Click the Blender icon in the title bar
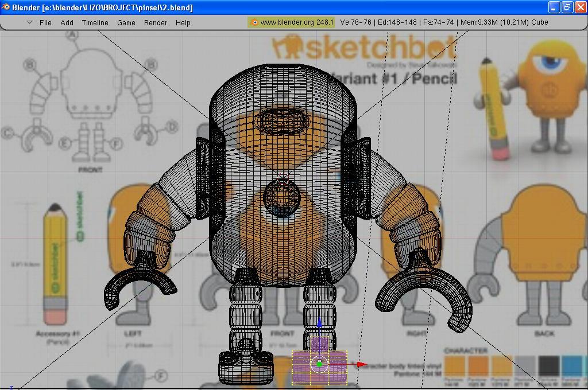 point(5,7)
